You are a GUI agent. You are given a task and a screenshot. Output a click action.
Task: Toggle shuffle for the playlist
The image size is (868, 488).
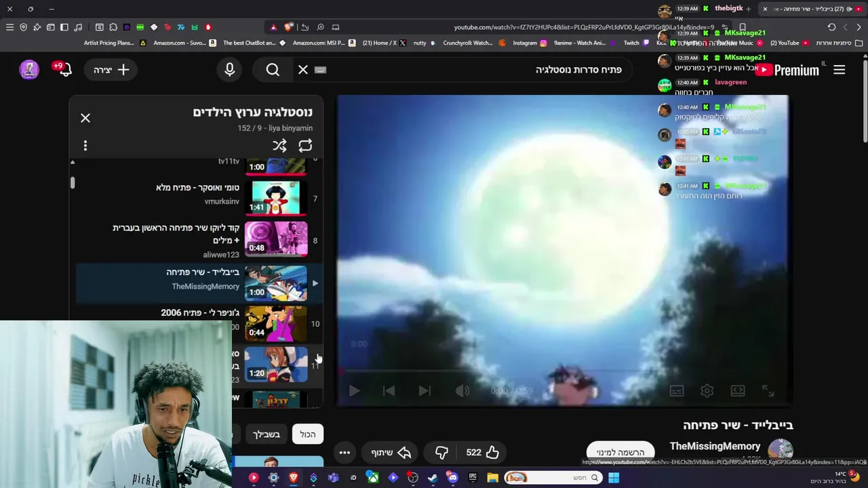tap(279, 145)
